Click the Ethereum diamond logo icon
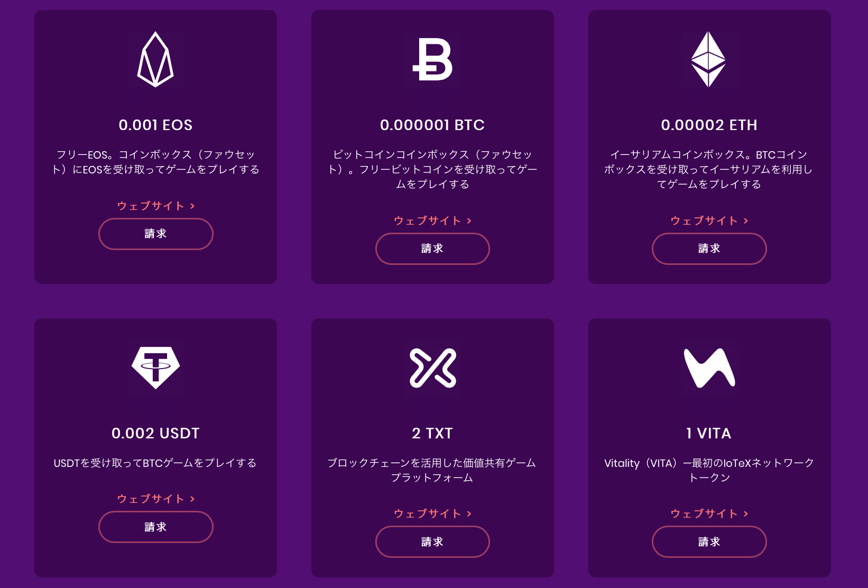 [x=709, y=60]
